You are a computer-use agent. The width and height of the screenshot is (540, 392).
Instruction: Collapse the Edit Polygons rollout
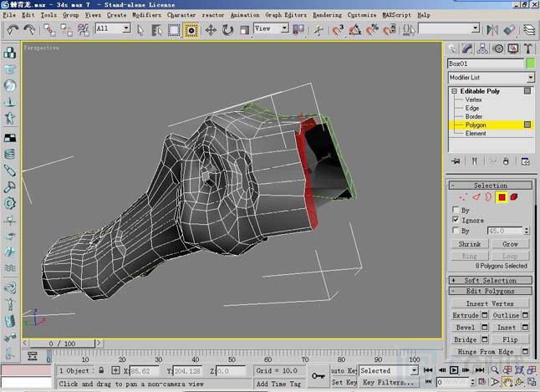491,291
